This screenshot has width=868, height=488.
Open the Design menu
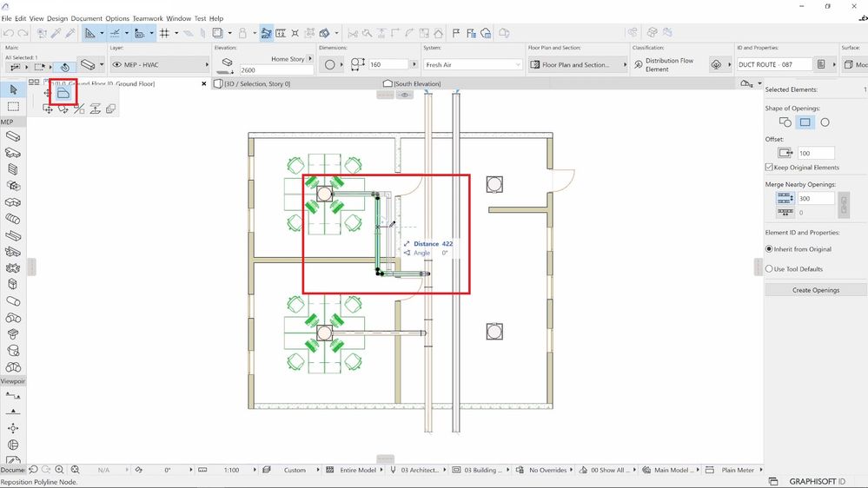[57, 18]
